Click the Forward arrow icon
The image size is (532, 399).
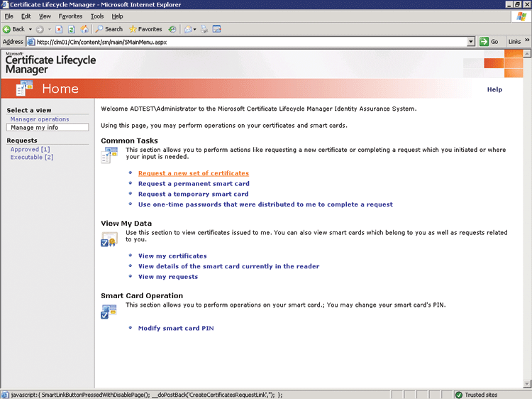40,29
